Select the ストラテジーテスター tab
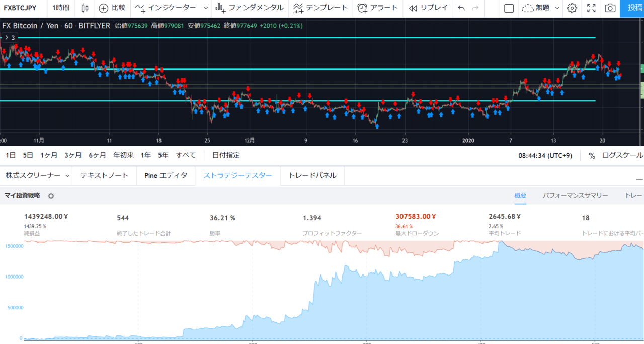The height and width of the screenshot is (344, 644). point(237,176)
